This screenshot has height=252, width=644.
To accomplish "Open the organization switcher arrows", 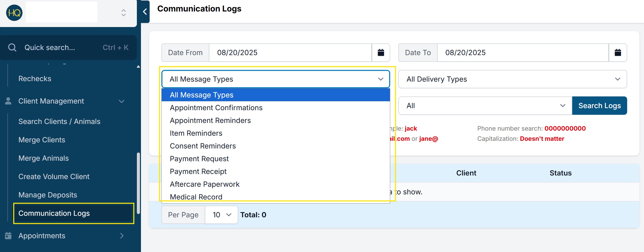I will (124, 13).
